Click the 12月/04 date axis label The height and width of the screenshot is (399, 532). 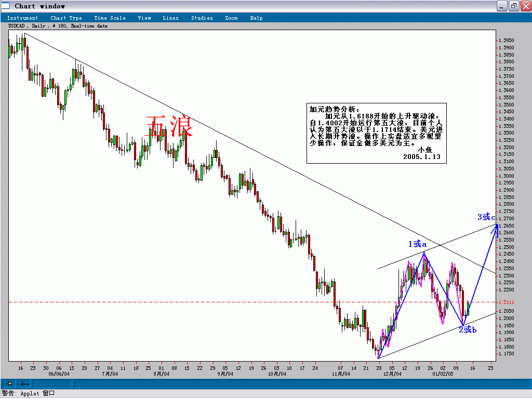coord(392,374)
